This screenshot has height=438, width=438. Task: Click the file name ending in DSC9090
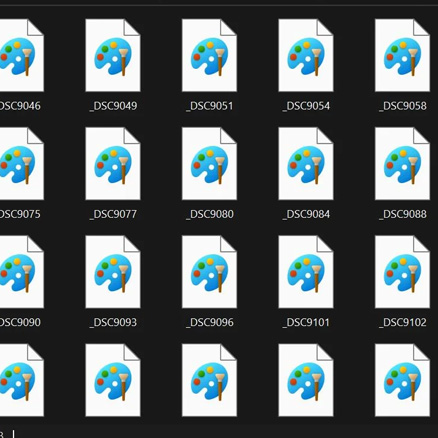[20, 323]
